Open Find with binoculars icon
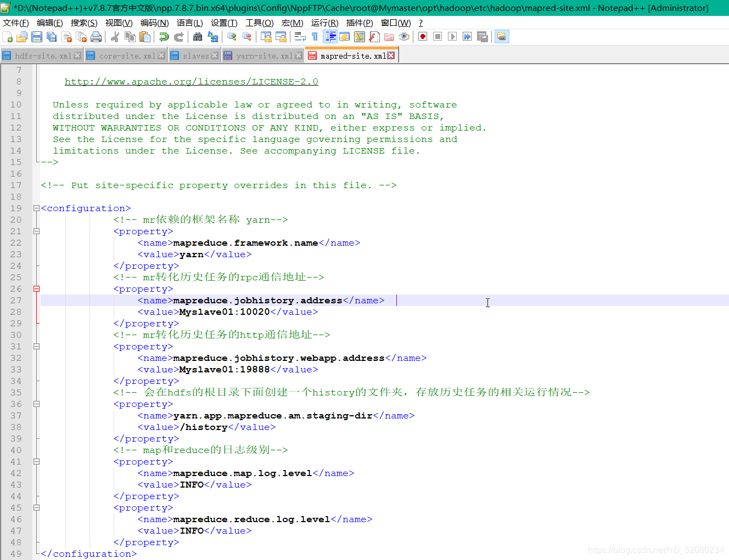Image resolution: width=729 pixels, height=560 pixels. click(198, 37)
